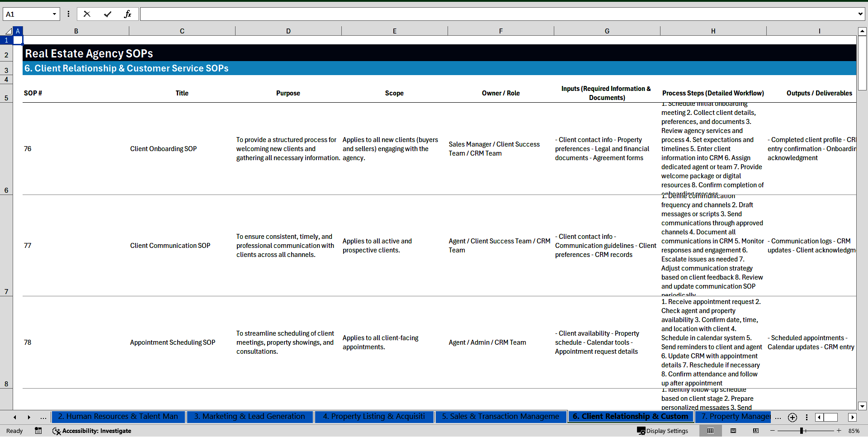Click in the formula bar input

point(497,14)
